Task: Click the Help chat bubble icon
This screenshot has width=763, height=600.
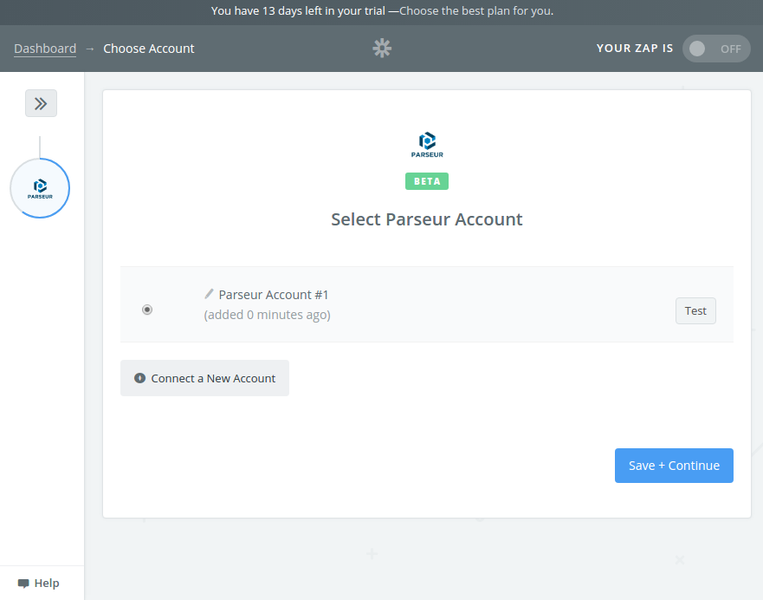Action: [x=23, y=583]
